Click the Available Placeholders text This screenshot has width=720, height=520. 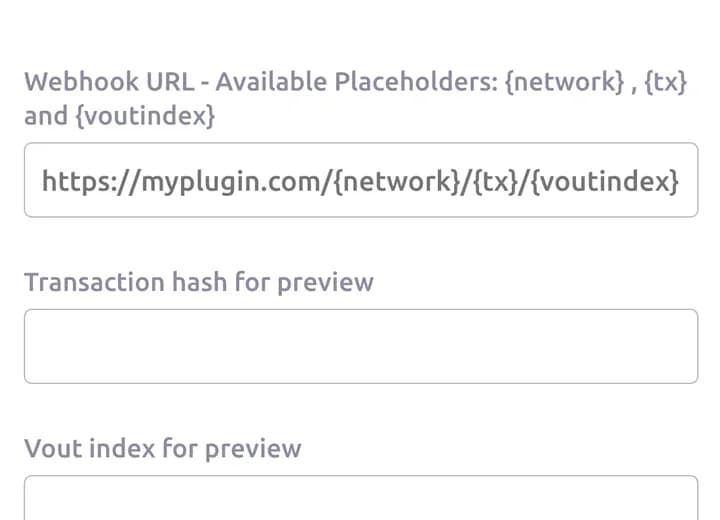357,82
